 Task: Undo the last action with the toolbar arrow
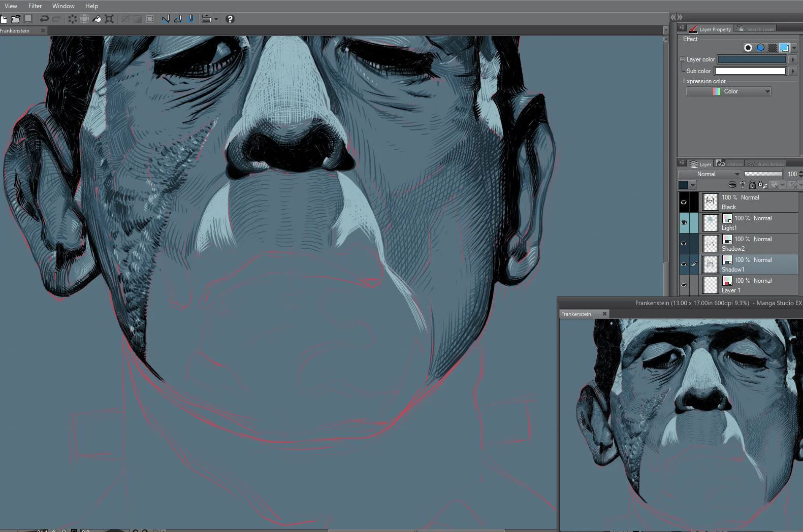44,19
